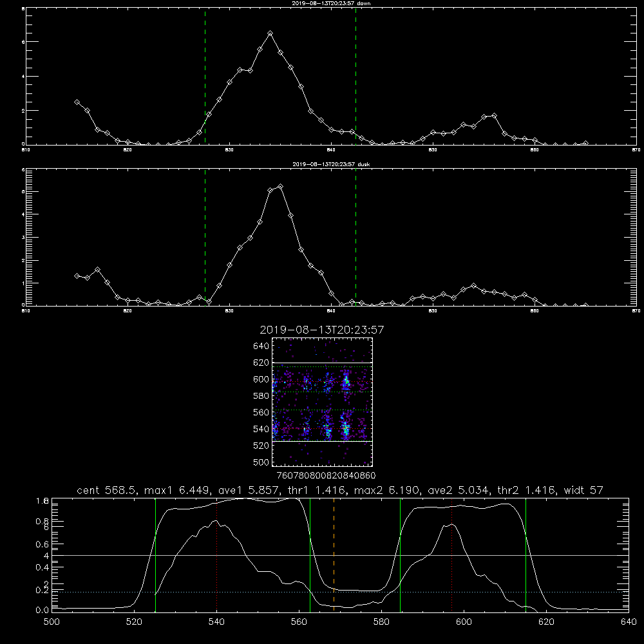Click heatmap y-axis label '620'
This screenshot has height=644, width=644.
pyautogui.click(x=261, y=363)
